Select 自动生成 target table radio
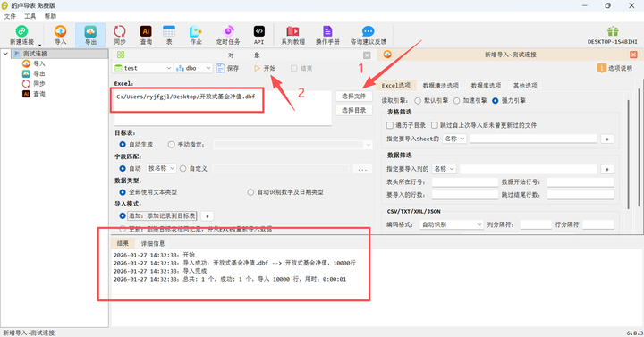This screenshot has height=337, width=644. click(x=123, y=145)
